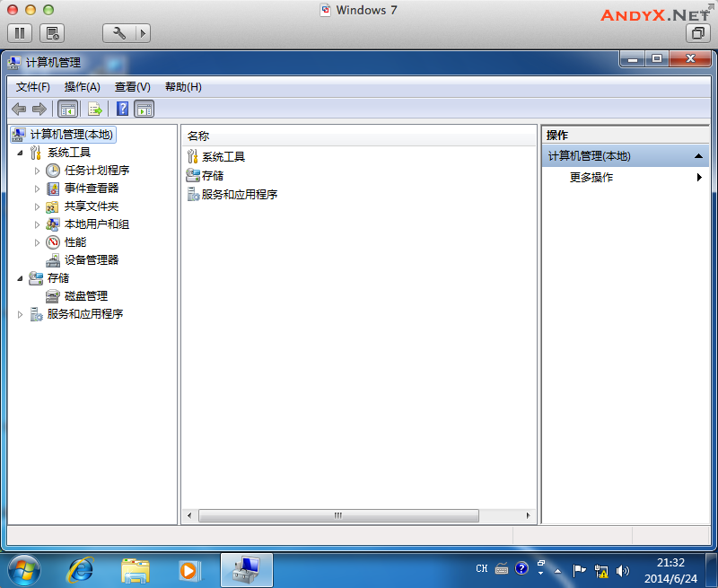The width and height of the screenshot is (718, 588).
Task: Open the 帮助(H) menu
Action: tap(183, 87)
